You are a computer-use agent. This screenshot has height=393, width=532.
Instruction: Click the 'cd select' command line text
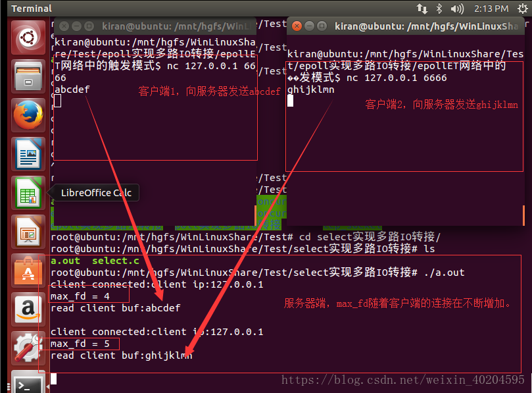point(370,237)
